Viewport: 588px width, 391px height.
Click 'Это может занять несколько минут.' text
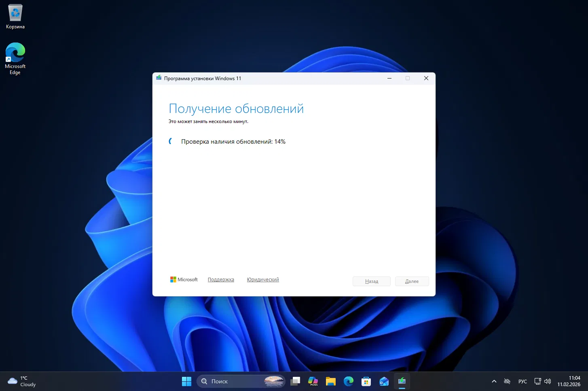tap(208, 121)
